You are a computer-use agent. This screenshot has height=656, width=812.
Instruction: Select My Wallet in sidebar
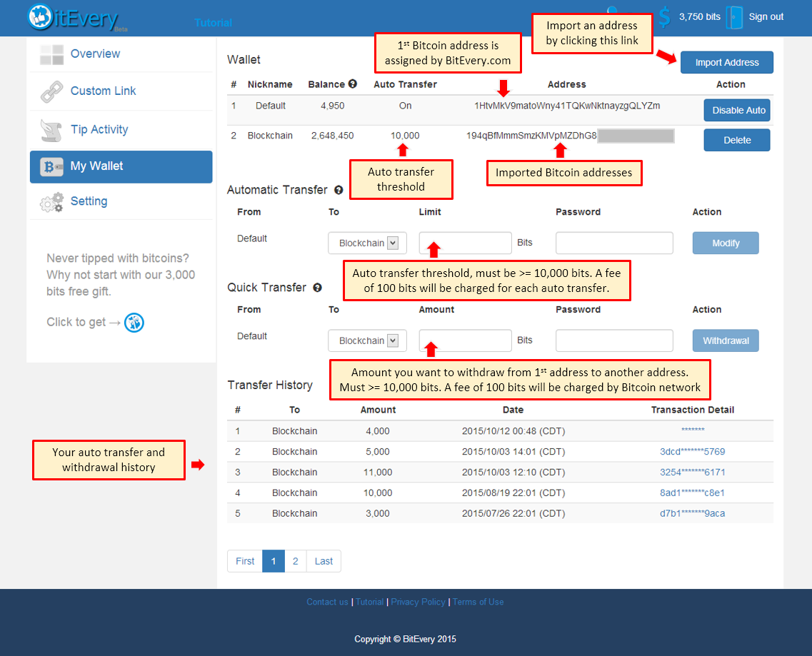tap(121, 167)
